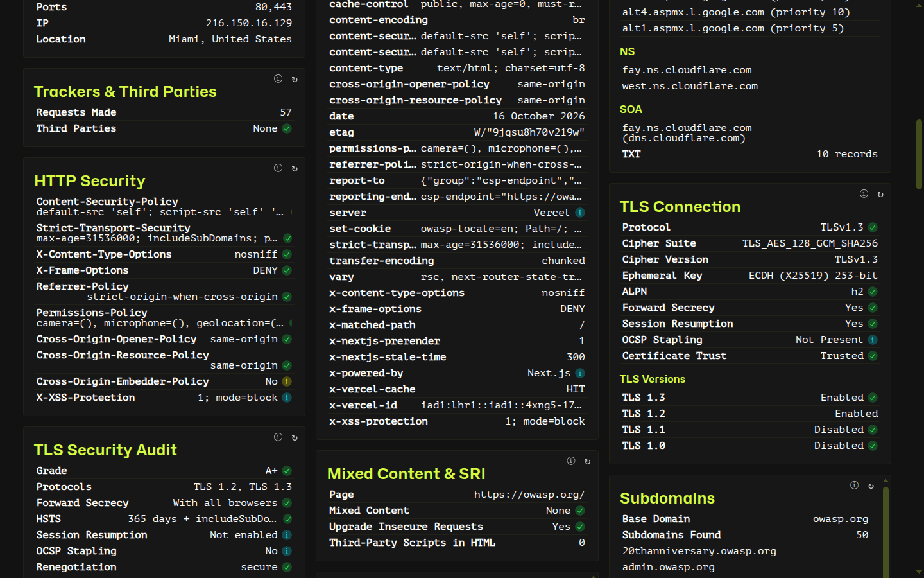Select the IP value 216.150.16.129
This screenshot has width=924, height=578.
(249, 23)
